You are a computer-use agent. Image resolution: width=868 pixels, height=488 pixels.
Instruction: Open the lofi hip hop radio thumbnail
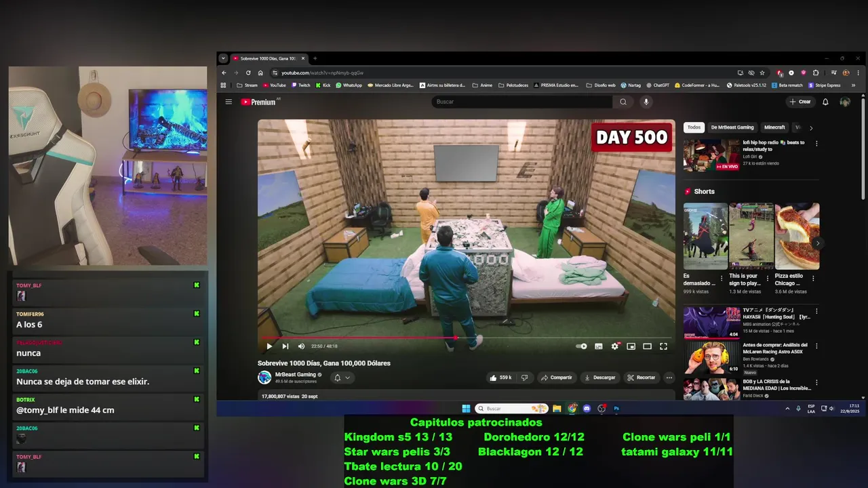(712, 155)
